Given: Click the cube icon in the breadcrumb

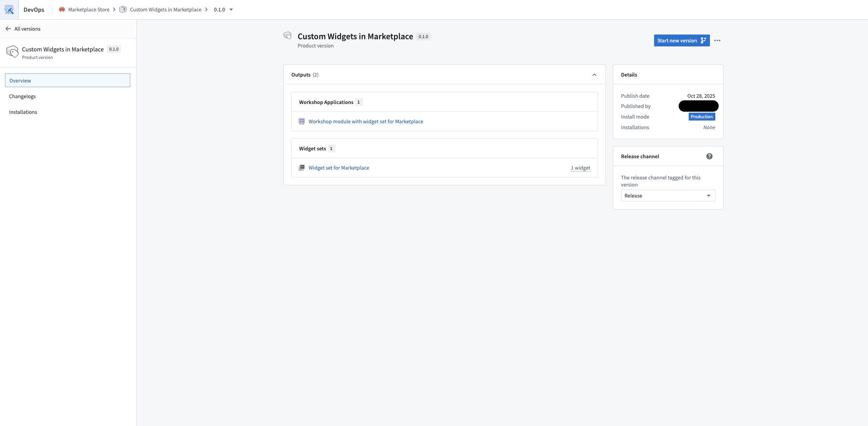Looking at the screenshot, I should pos(122,9).
